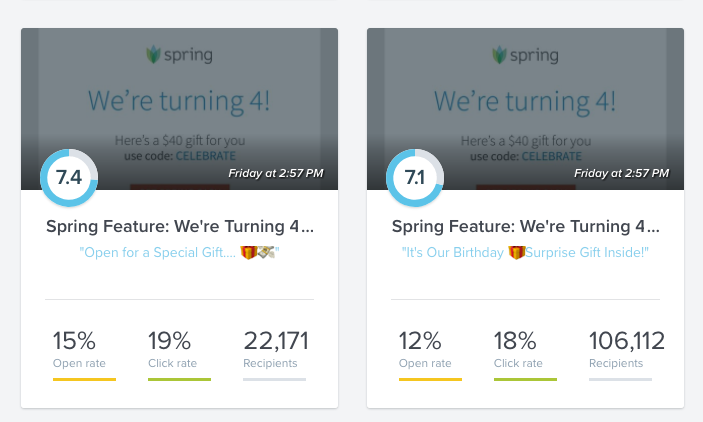Click the 7.4 score ring badge

(x=69, y=178)
